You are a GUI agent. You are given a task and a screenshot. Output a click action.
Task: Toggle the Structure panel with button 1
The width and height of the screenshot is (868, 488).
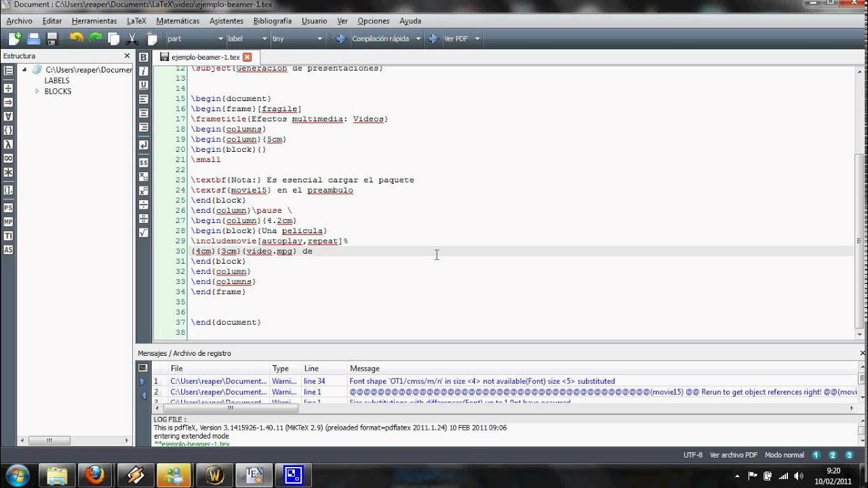[816, 455]
